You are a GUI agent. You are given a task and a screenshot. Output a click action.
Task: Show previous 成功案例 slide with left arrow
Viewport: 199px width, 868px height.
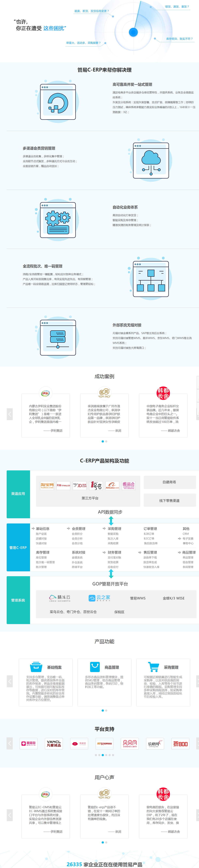point(10,414)
